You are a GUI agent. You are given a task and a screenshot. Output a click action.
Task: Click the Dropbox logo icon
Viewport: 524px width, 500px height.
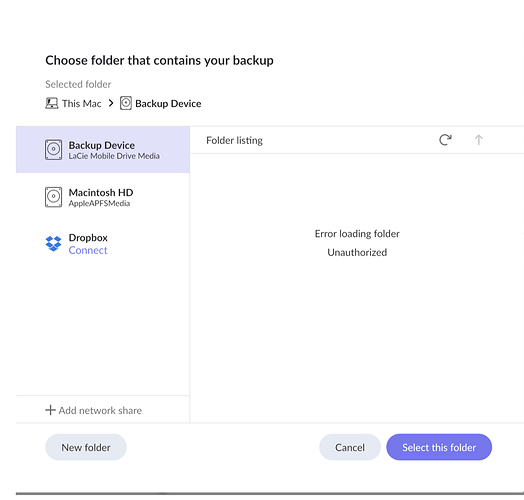(53, 244)
